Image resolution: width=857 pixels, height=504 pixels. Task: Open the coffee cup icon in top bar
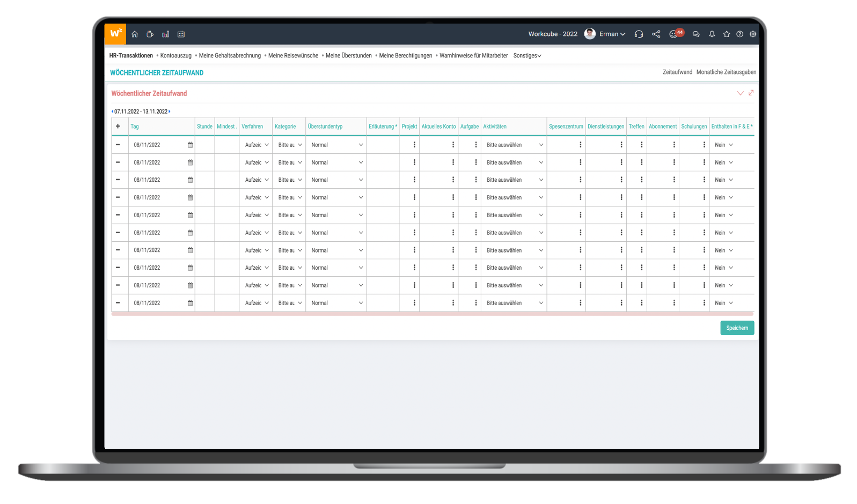click(x=150, y=34)
